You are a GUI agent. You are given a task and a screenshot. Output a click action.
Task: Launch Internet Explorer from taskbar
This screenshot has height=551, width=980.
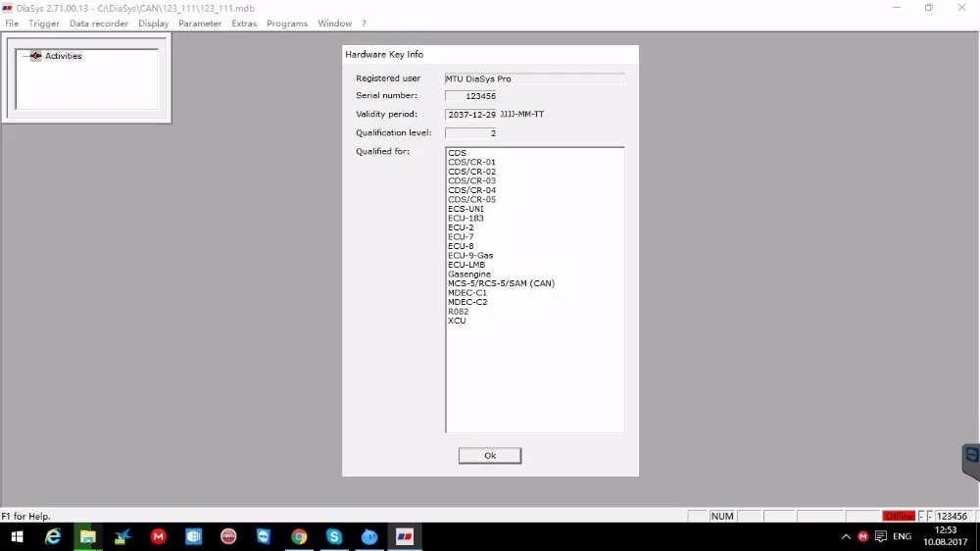point(53,536)
